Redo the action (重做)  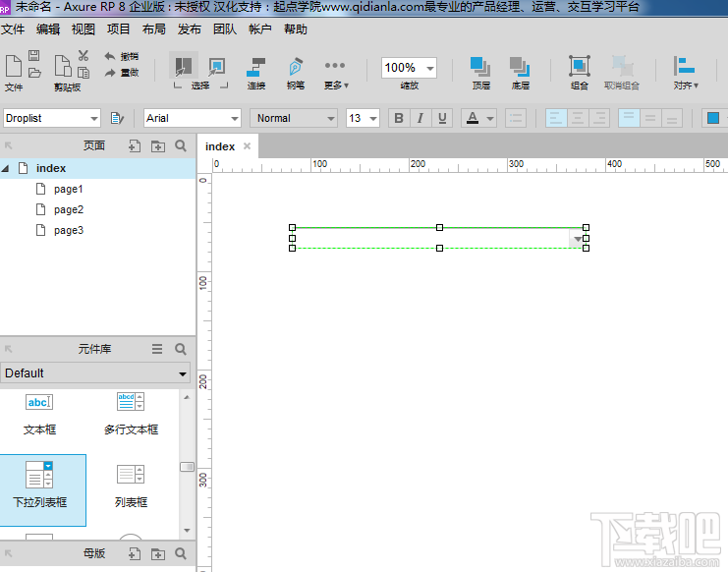pos(122,73)
